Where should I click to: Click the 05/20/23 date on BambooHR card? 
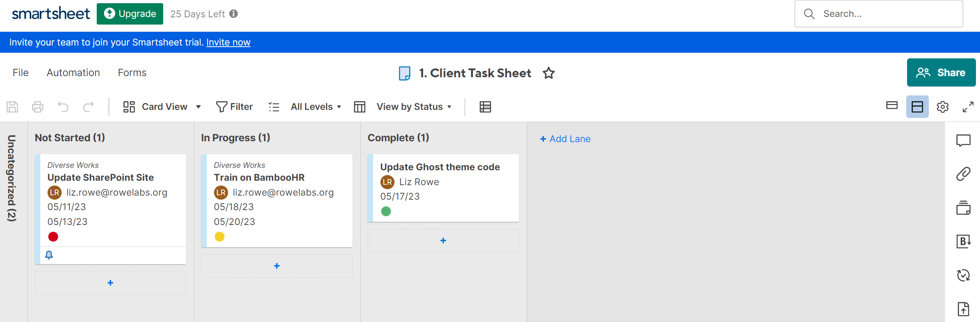click(x=235, y=222)
